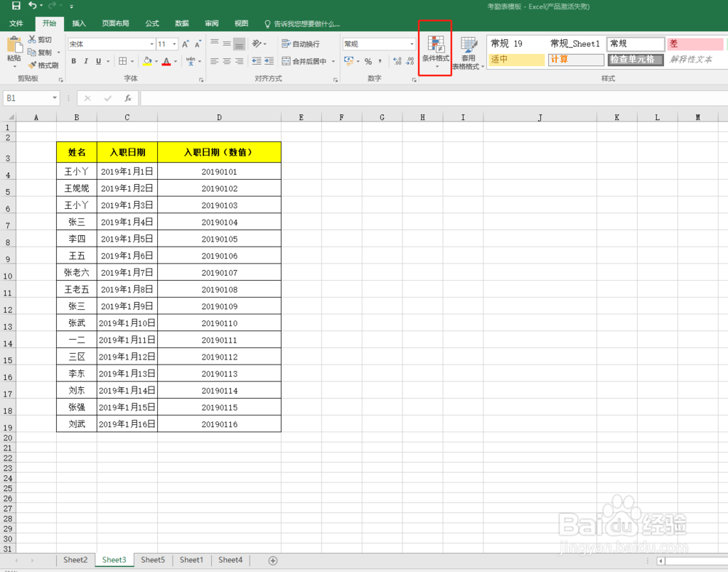Click the Paste clipboard icon

[x=15, y=46]
